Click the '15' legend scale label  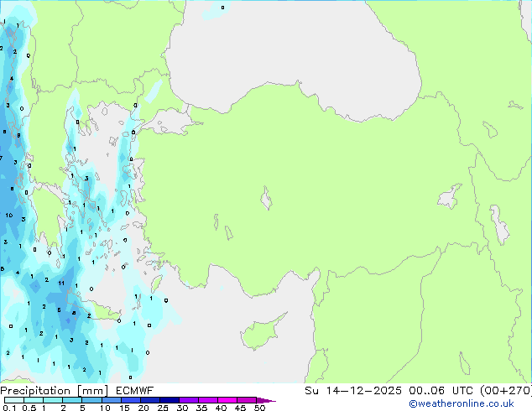pyautogui.click(x=124, y=408)
